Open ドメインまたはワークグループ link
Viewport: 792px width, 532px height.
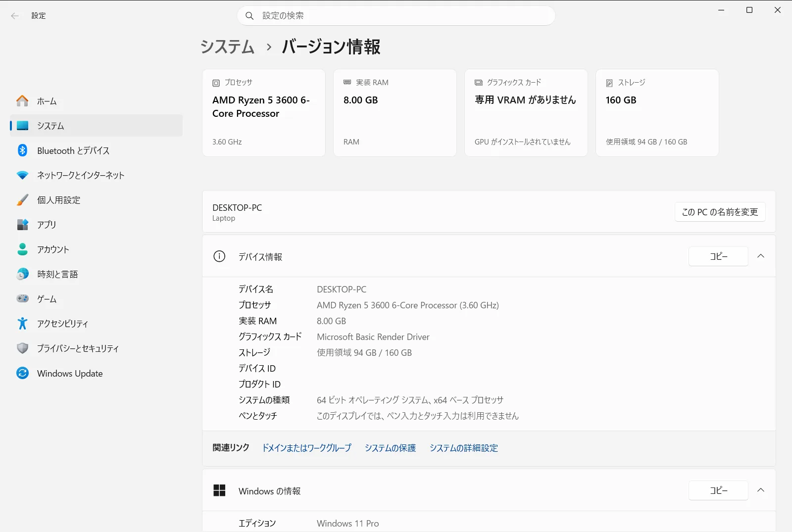click(x=307, y=448)
